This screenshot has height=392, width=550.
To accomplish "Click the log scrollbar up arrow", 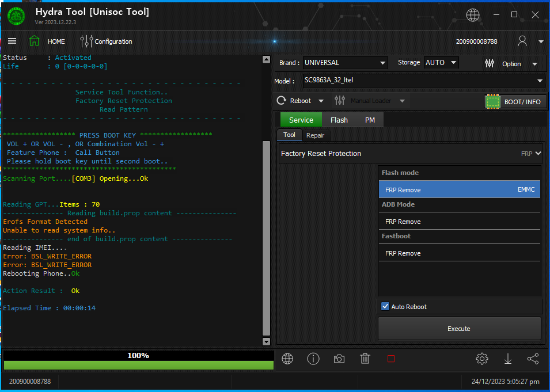I will (266, 60).
